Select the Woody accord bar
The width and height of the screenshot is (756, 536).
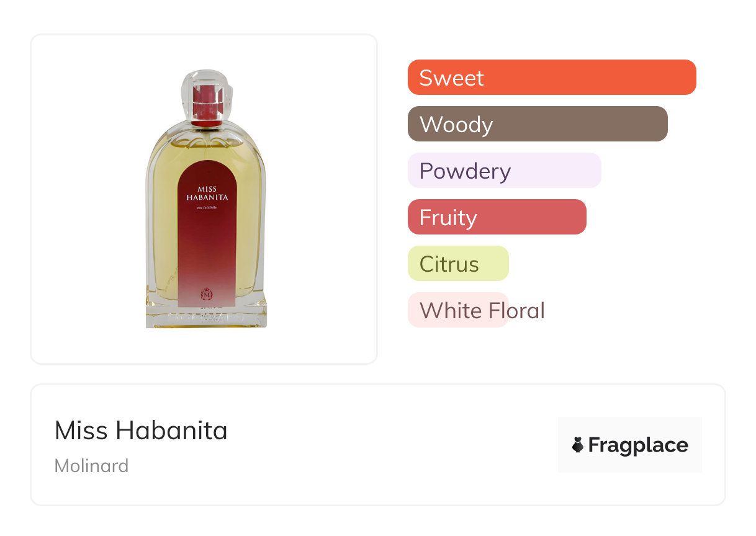point(537,124)
